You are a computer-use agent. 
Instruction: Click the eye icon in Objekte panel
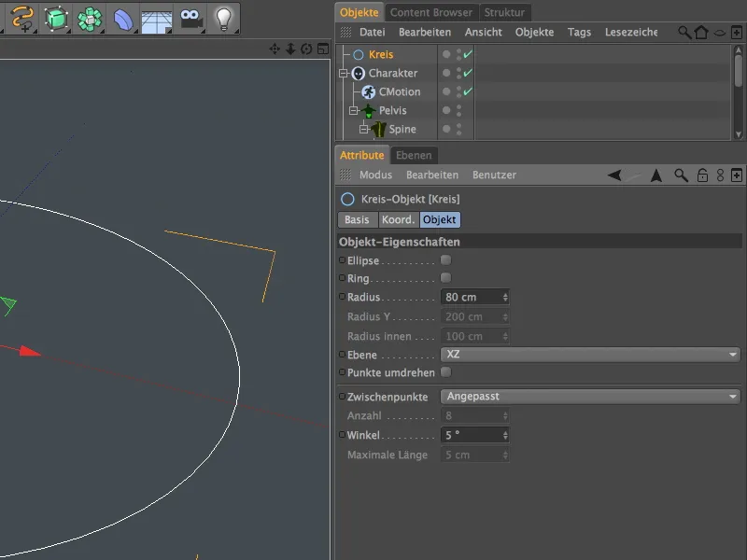pyautogui.click(x=719, y=33)
